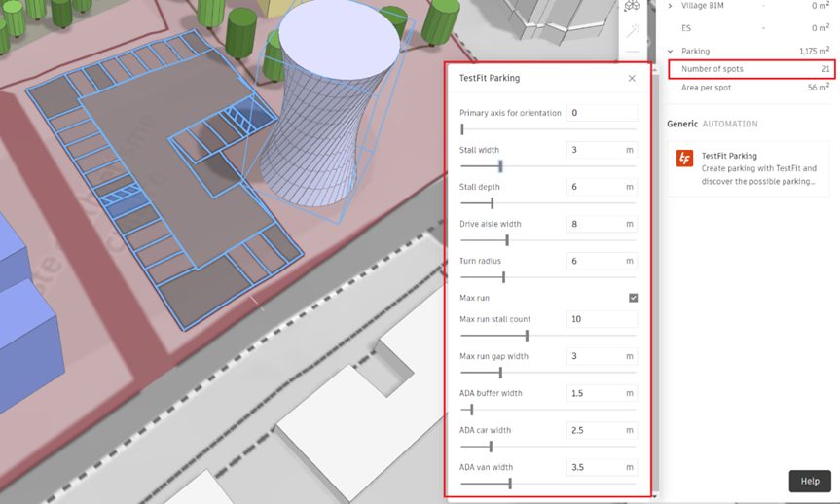Screen dimensions: 840x504
Task: Click the TestFit orange logo icon
Action: (684, 158)
